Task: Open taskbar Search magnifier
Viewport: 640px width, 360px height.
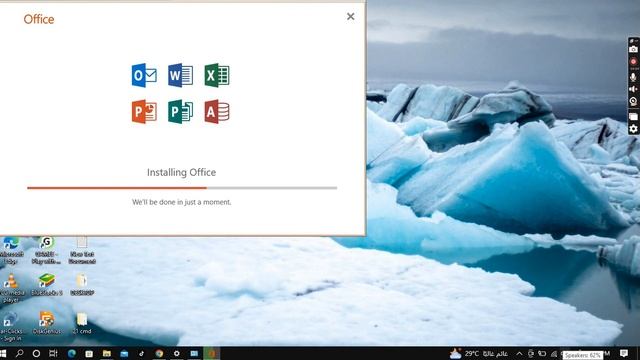Action: tap(19, 353)
